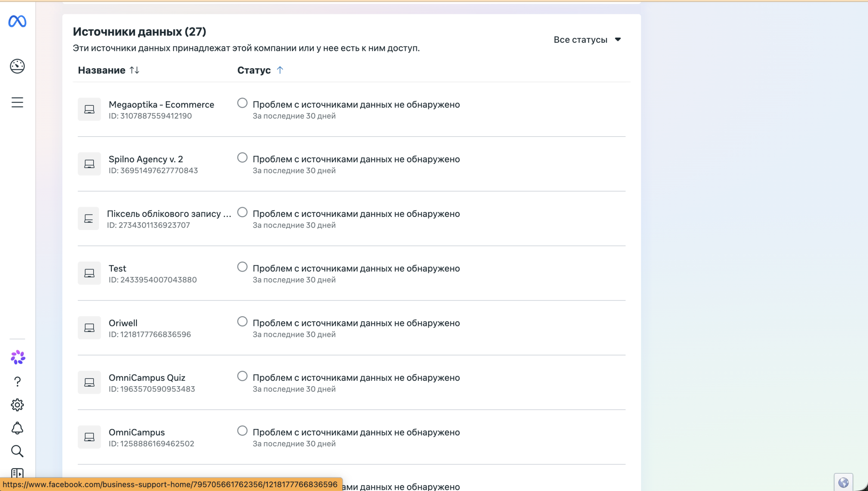Viewport: 868px width, 491px height.
Task: Click the Источники данных (27) heading
Action: [x=139, y=32]
